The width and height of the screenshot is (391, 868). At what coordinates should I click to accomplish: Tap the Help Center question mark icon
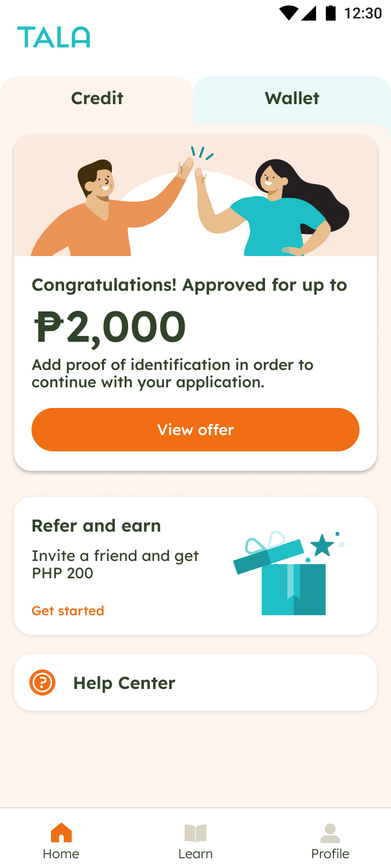(42, 682)
